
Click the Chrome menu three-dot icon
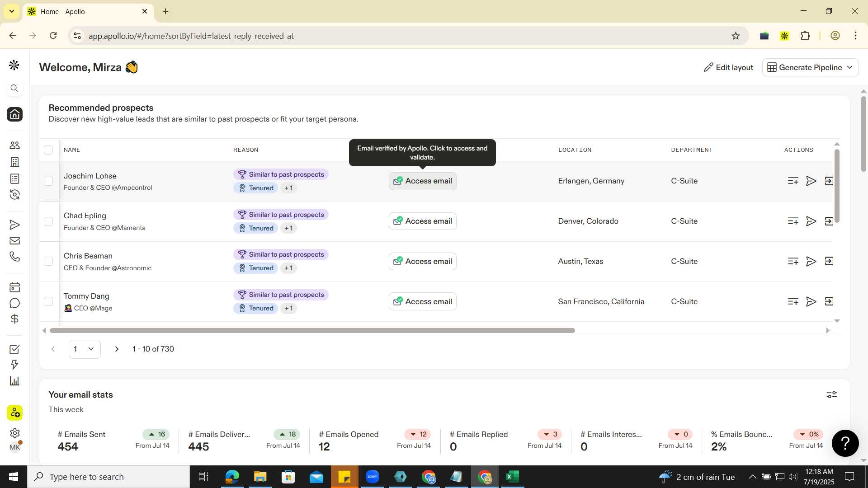855,36
